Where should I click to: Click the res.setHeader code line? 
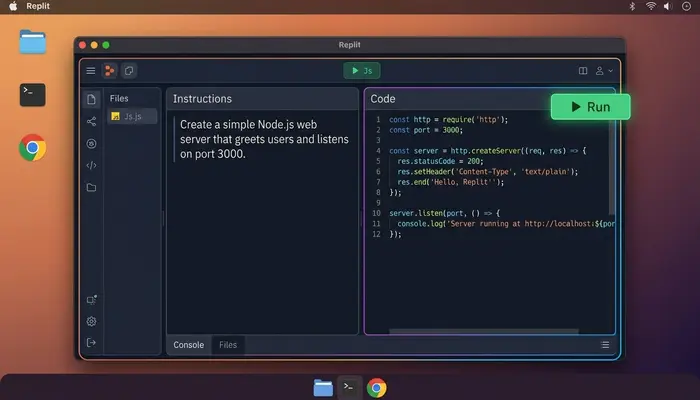point(488,171)
